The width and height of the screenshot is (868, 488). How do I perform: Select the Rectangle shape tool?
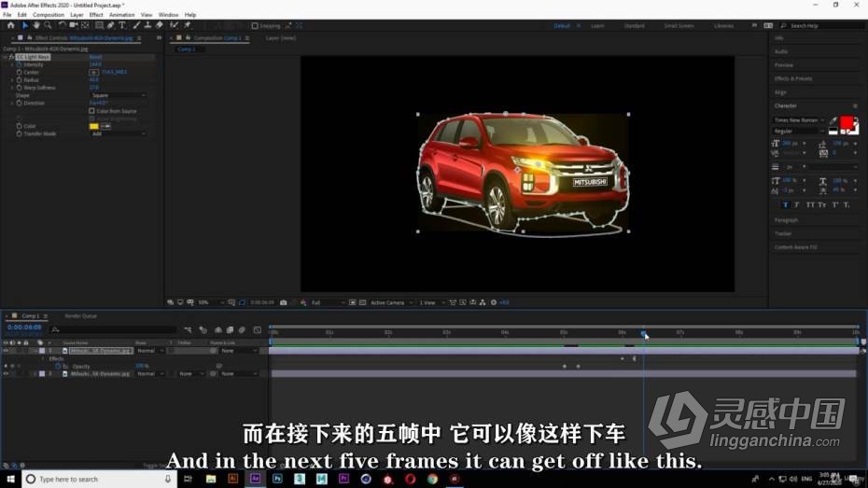[99, 25]
